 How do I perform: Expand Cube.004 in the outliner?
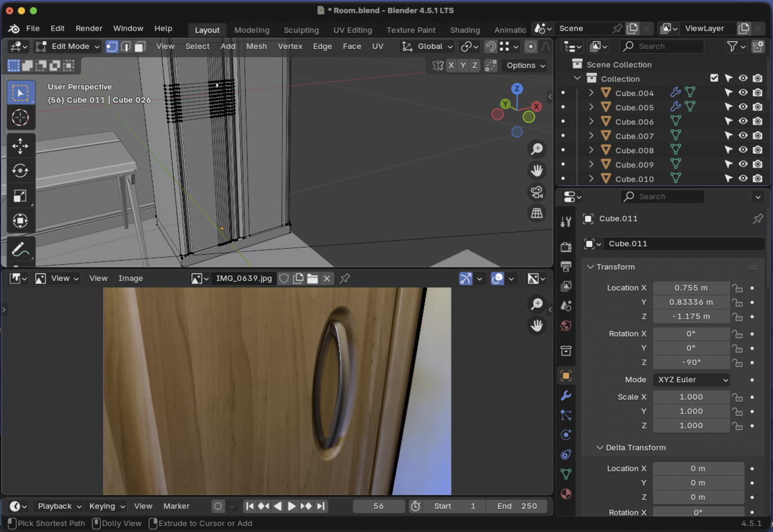point(591,93)
